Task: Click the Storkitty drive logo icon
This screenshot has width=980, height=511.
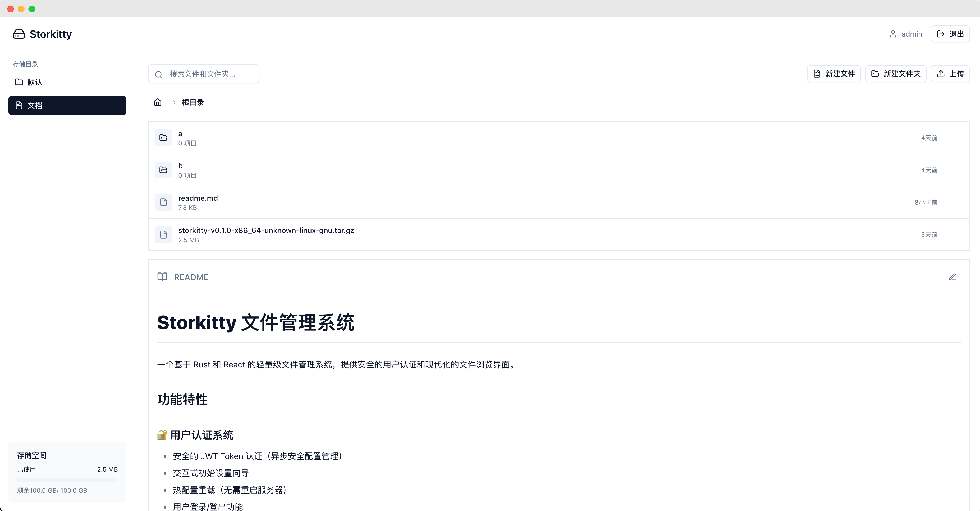Action: [x=19, y=34]
